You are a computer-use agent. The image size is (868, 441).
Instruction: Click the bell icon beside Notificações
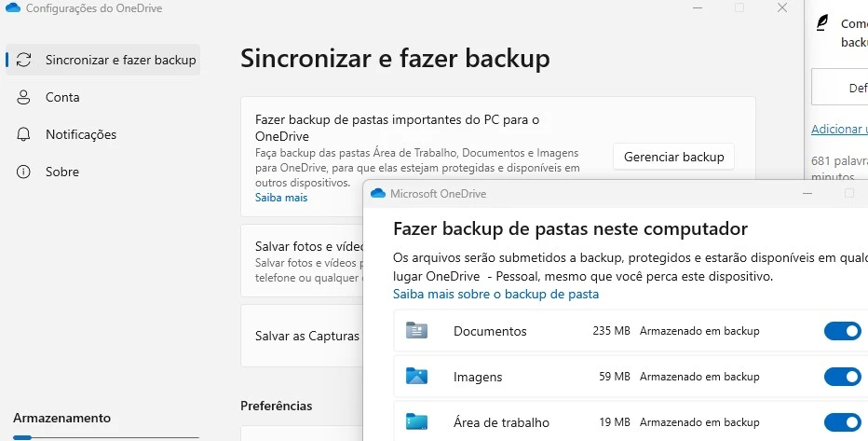(23, 134)
